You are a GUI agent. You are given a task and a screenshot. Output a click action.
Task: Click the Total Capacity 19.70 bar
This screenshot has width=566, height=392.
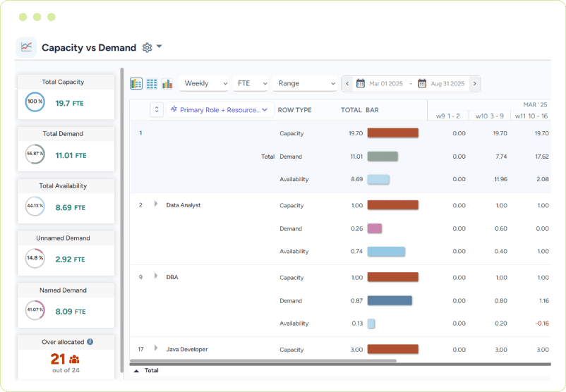[392, 133]
